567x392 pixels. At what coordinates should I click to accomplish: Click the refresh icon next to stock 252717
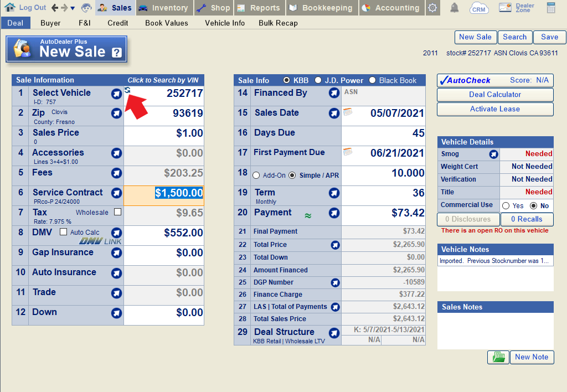tap(127, 90)
